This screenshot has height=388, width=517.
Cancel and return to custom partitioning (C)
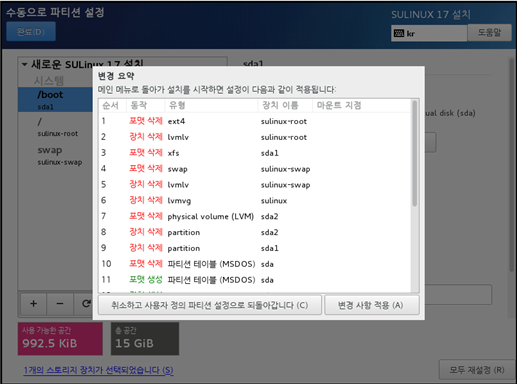click(210, 305)
